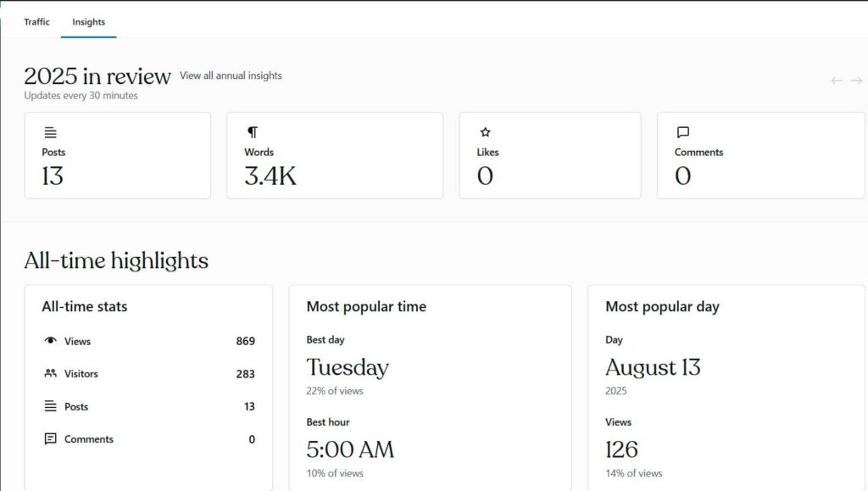Open the Posts card showing 13
Viewport: 868px width, 491px height.
[117, 155]
